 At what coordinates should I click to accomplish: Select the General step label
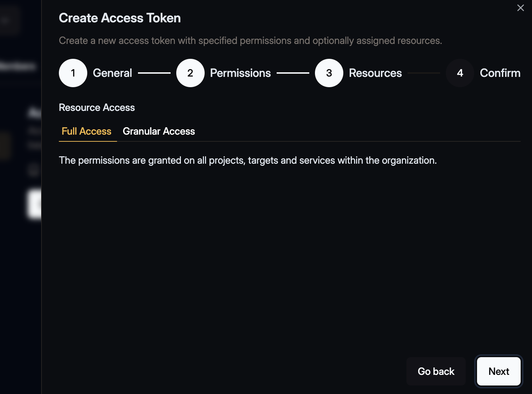coord(112,73)
